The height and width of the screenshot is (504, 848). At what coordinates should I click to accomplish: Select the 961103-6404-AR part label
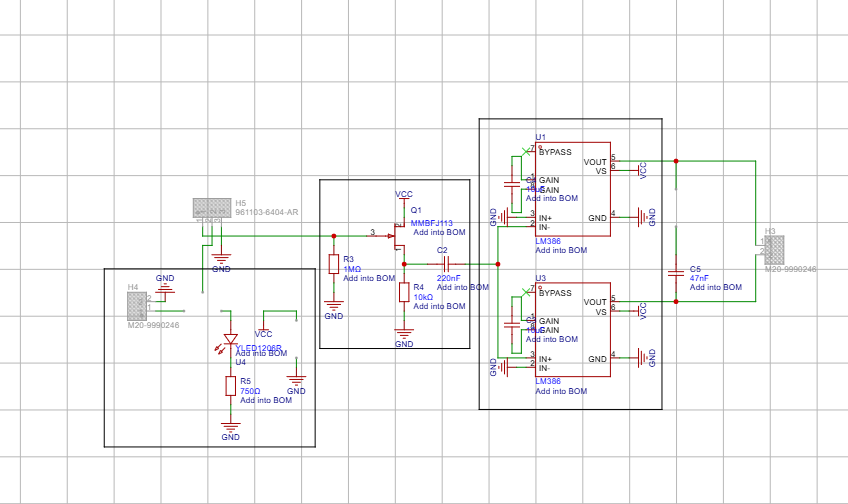pyautogui.click(x=267, y=213)
